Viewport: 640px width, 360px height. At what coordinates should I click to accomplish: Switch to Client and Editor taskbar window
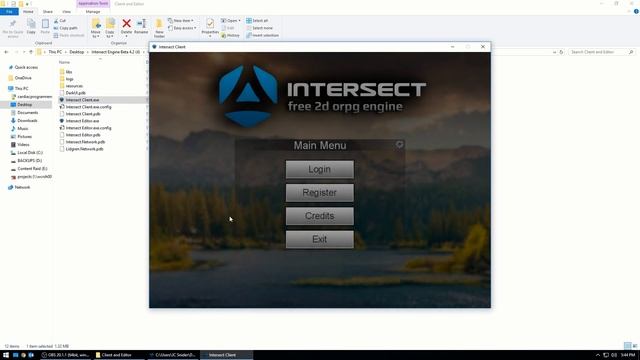click(x=116, y=355)
